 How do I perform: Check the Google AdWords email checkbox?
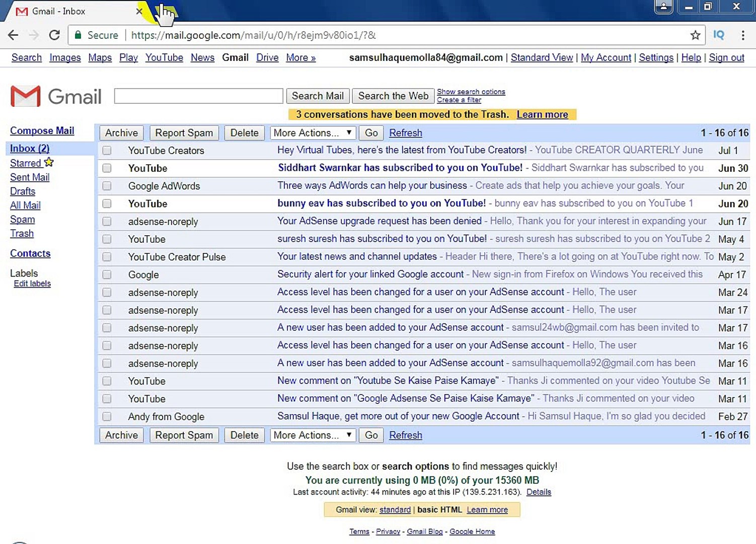coord(107,186)
